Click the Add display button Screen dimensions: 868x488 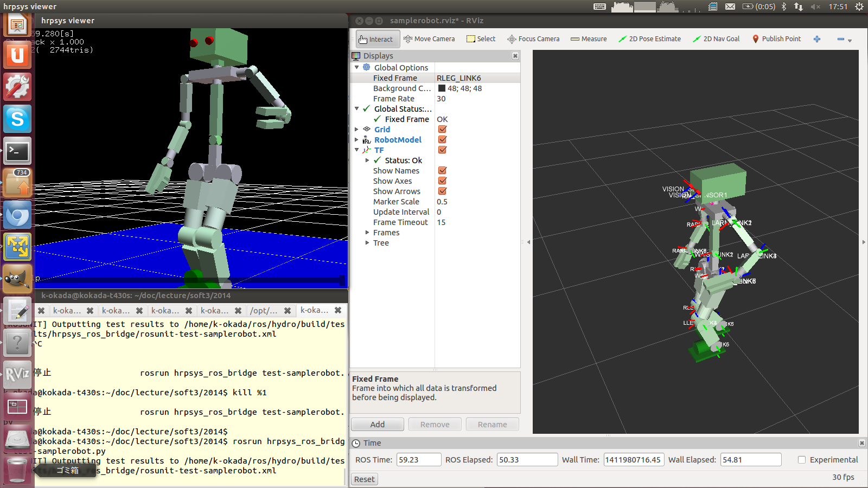(378, 425)
